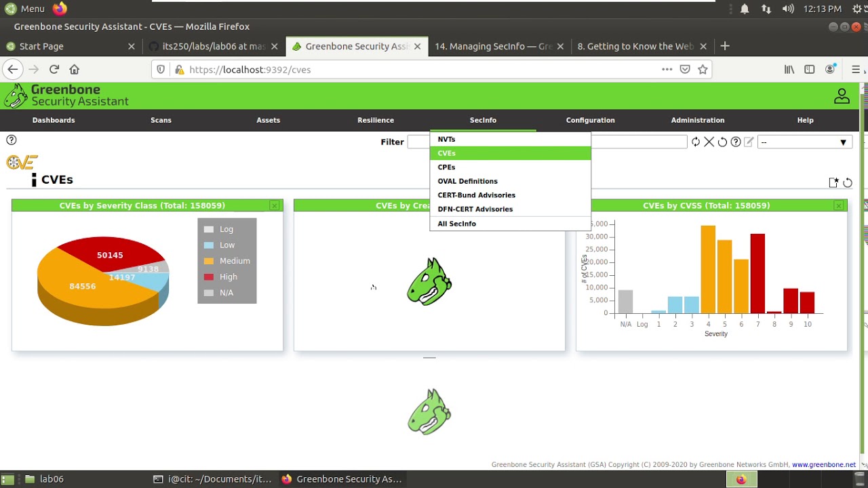The image size is (868, 488).
Task: Open lab06 folder in taskbar
Action: pos(45,479)
